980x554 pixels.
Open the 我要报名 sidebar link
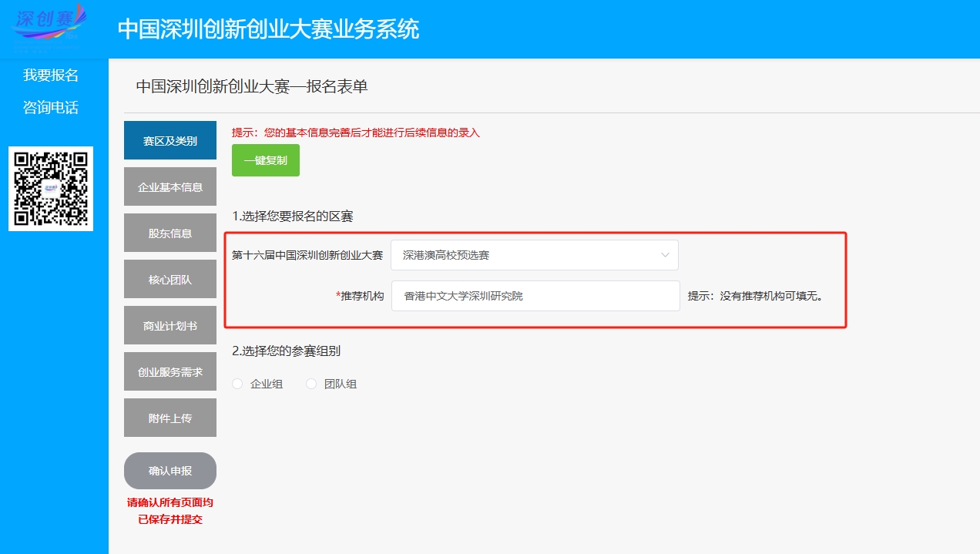[51, 76]
